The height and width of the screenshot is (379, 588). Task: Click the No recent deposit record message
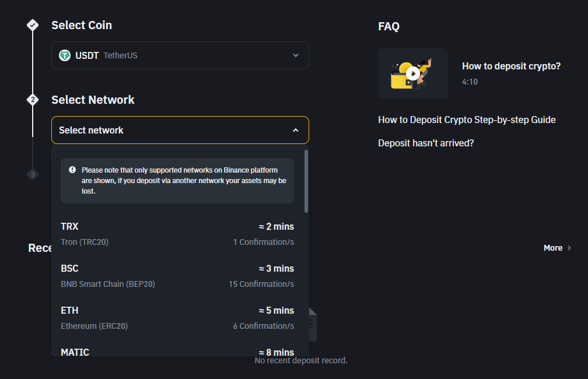point(301,360)
